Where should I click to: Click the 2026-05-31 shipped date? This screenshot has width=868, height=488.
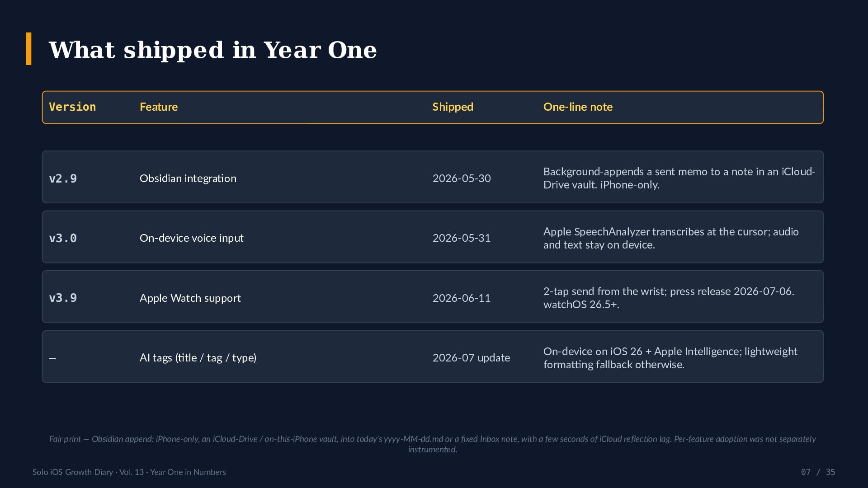[x=462, y=238]
